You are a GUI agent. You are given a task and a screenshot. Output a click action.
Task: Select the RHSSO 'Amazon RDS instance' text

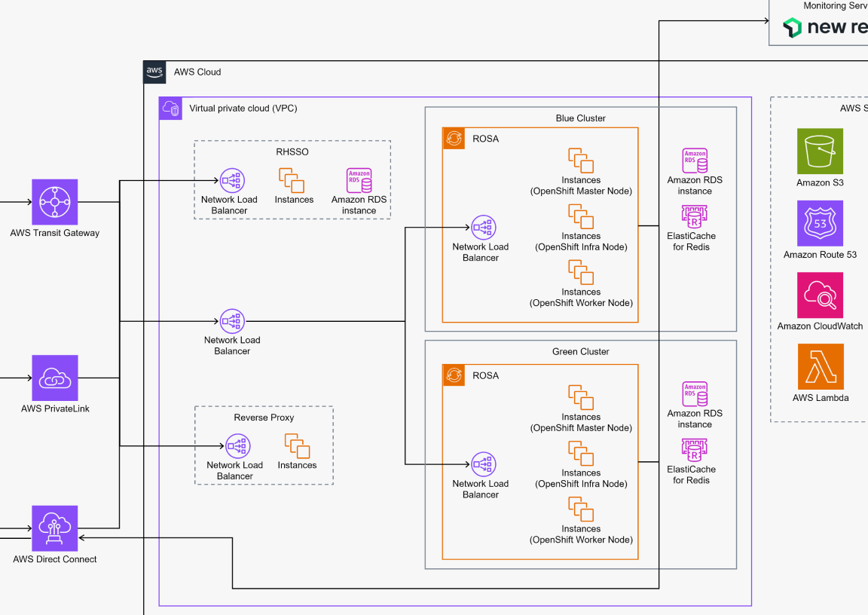[x=359, y=205]
